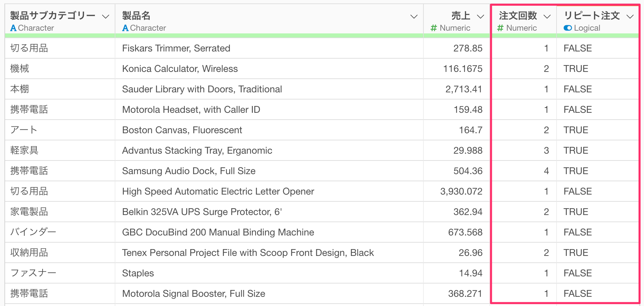Click the 家電製品 subcategory cell
Screen dimensions: 644x306
60,212
